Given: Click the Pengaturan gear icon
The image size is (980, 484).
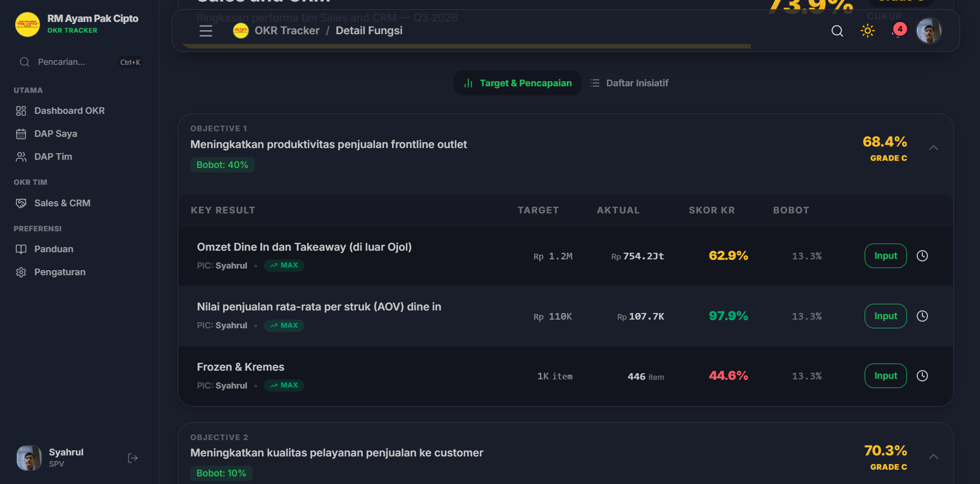Looking at the screenshot, I should (x=21, y=272).
